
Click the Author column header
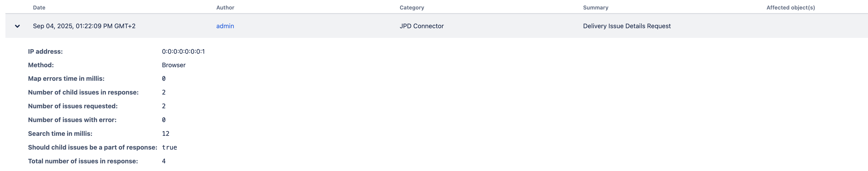[225, 7]
